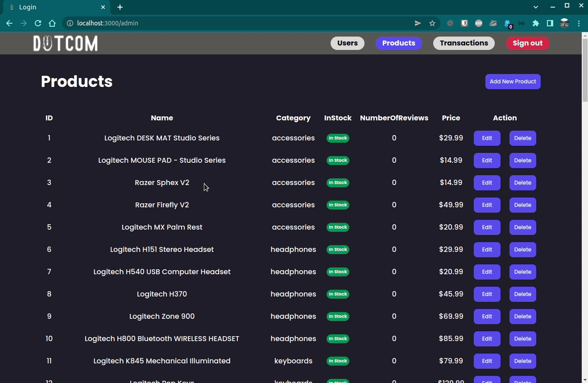Go back with browser back arrow
This screenshot has height=383, width=588.
9,23
